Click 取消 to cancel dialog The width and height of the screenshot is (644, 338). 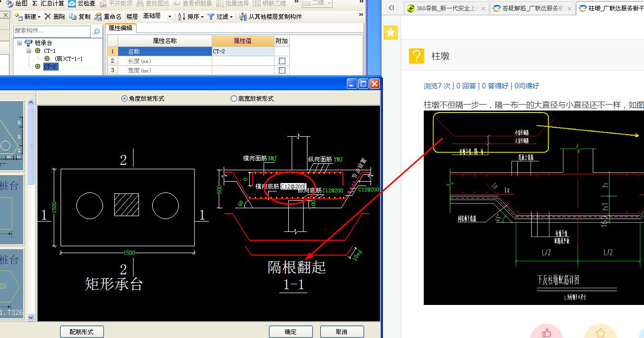point(341,332)
